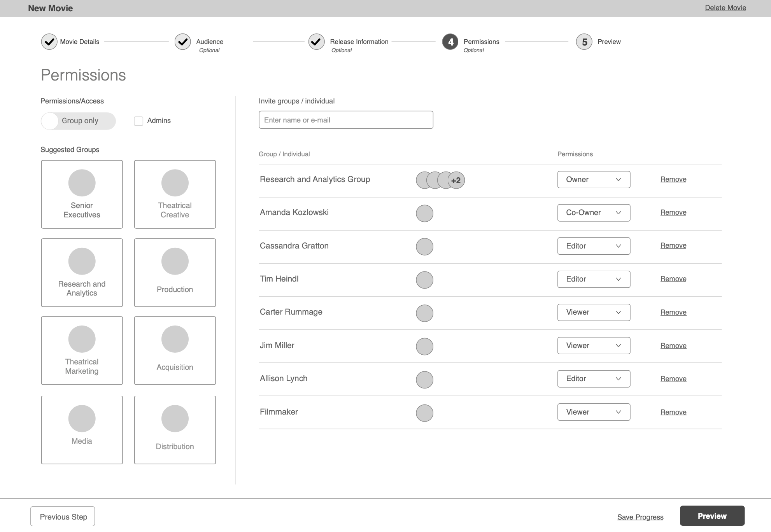Go to the Permissions step 4
771x532 pixels.
(450, 42)
